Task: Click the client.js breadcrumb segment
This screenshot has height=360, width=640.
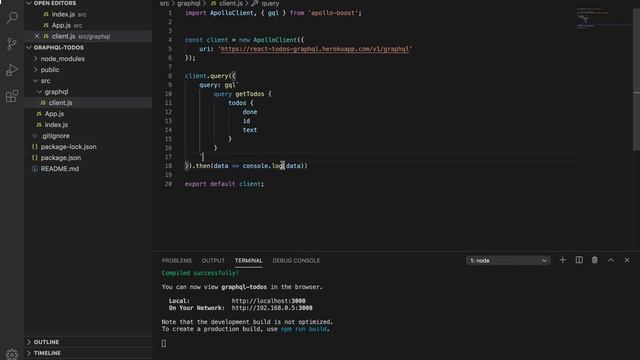Action: [x=231, y=3]
